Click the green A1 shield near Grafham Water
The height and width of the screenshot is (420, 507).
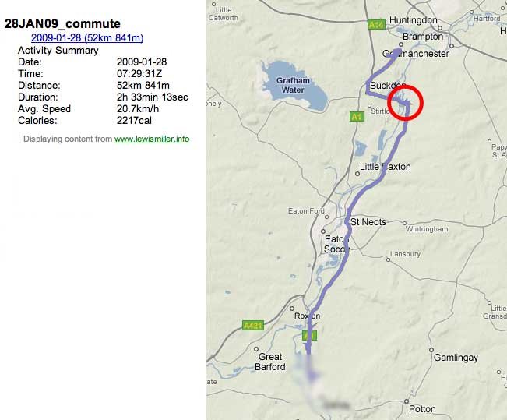(x=357, y=116)
